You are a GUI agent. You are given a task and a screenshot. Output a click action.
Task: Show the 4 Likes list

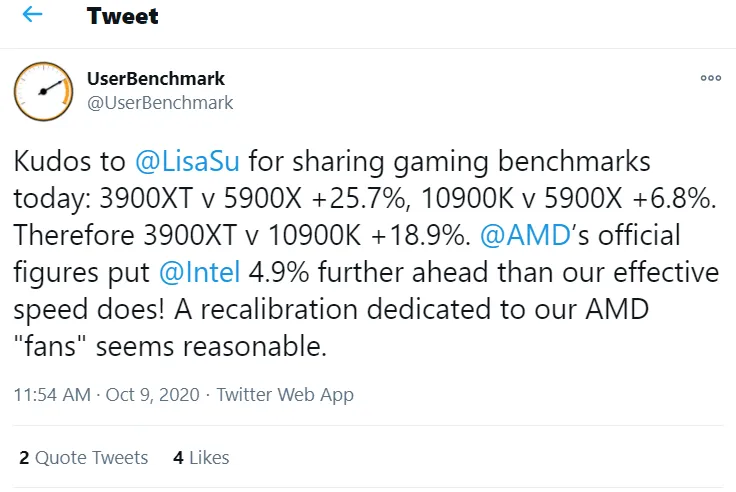click(x=201, y=458)
